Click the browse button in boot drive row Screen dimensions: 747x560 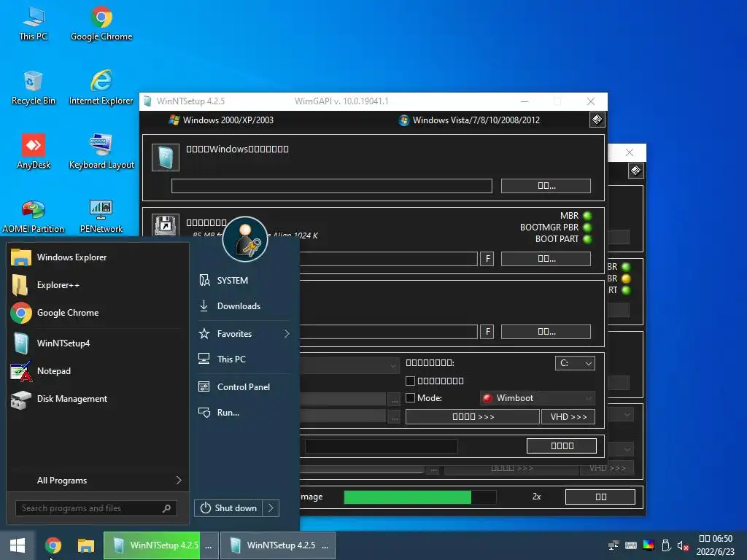[546, 259]
